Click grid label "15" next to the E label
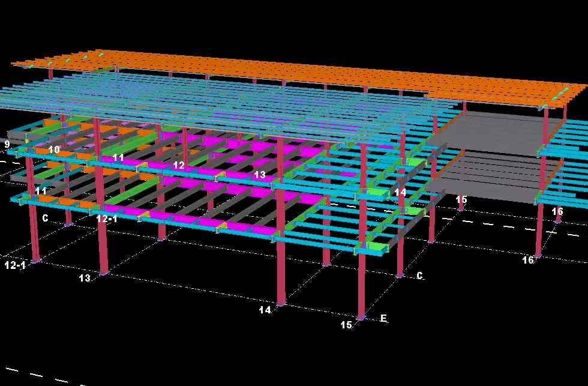Screen dimensions: 588x386 click(x=346, y=325)
